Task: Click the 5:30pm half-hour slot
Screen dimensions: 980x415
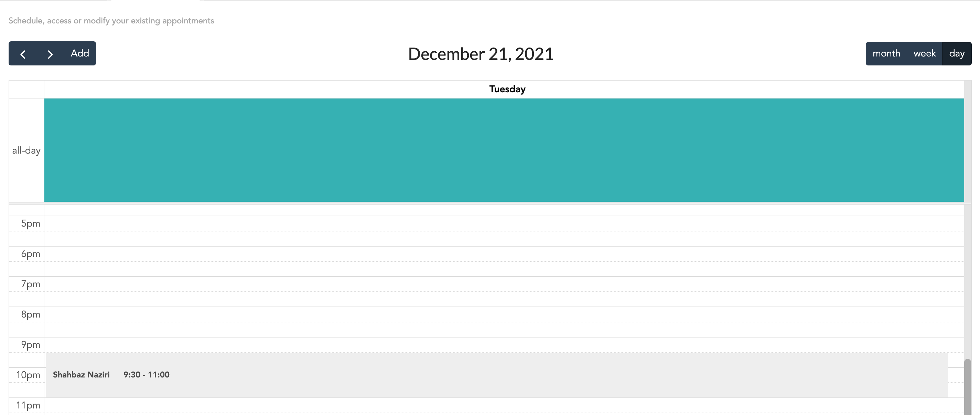Action: pyautogui.click(x=504, y=239)
